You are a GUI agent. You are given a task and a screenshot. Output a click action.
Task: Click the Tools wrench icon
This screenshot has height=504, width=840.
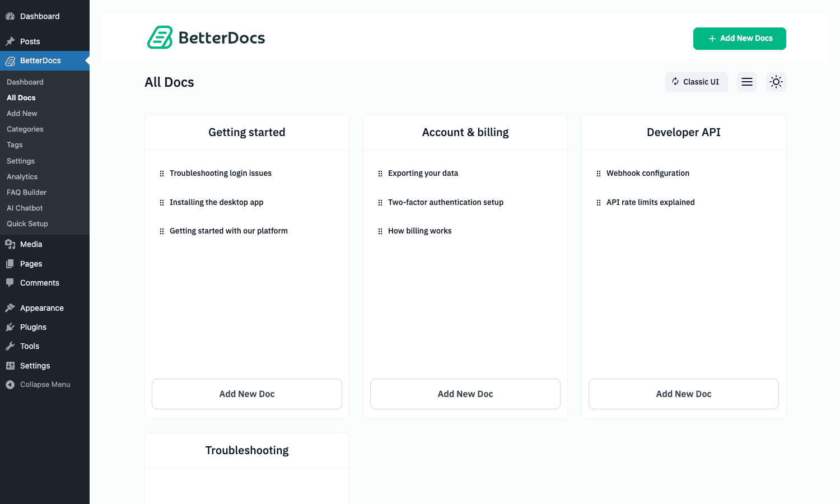[10, 346]
